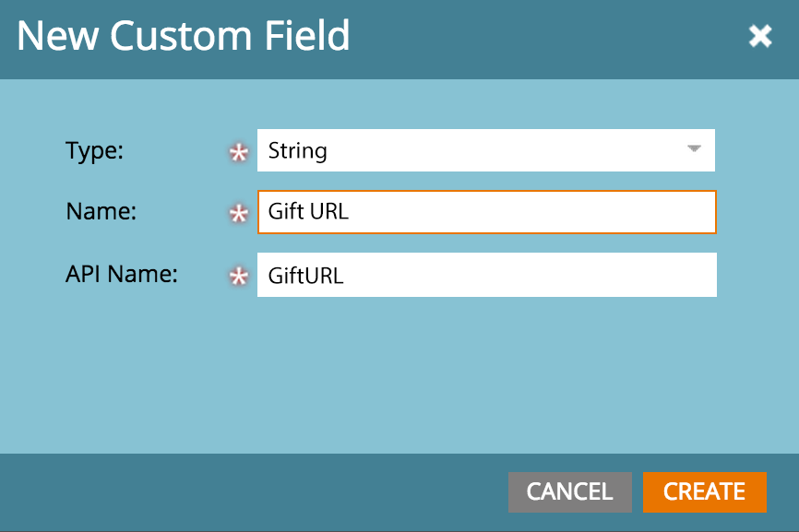Click the "Type:" field label
The image size is (799, 532).
(95, 151)
